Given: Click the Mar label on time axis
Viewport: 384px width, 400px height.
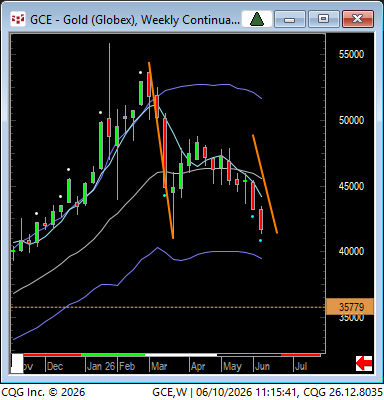Looking at the screenshot, I should (x=159, y=366).
